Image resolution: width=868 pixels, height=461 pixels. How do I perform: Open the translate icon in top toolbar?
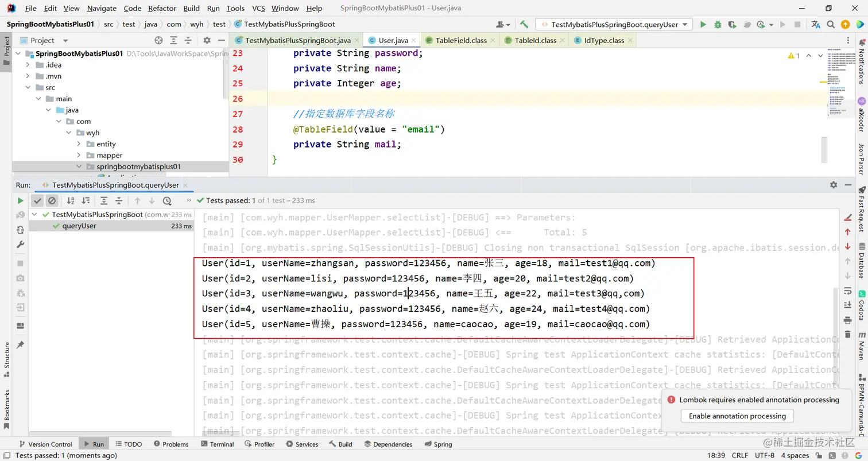pyautogui.click(x=816, y=24)
